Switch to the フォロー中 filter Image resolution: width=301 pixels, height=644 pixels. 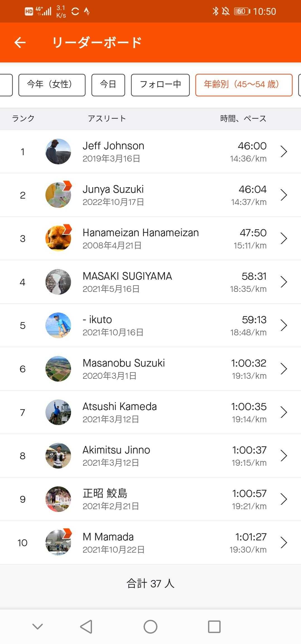coord(160,85)
